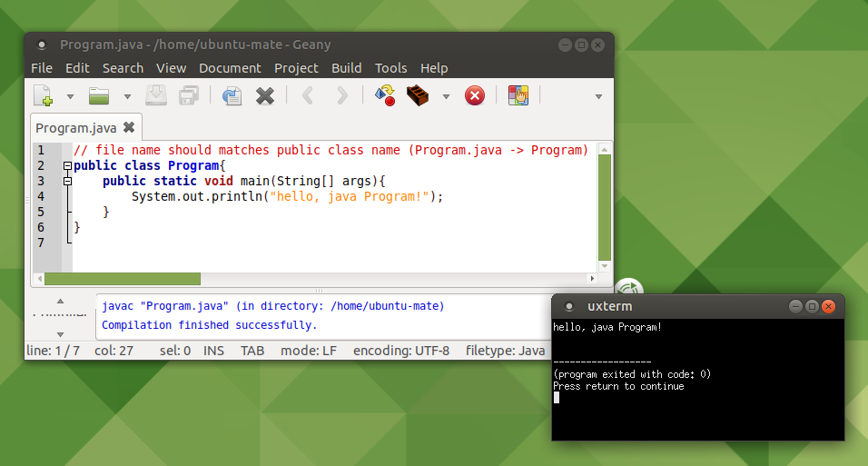Open the Build menu
Screen dimensions: 868x466
tap(347, 68)
